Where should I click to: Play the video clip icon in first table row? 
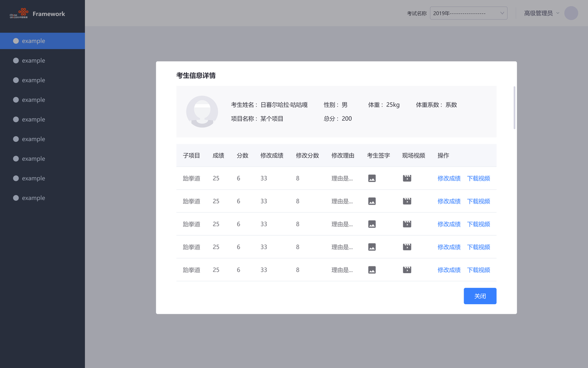[x=407, y=178]
